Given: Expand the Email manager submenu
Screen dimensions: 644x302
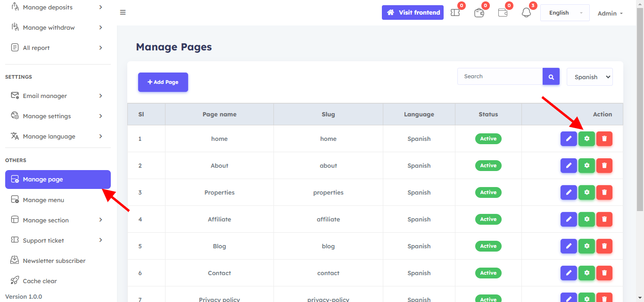Looking at the screenshot, I should [58, 96].
